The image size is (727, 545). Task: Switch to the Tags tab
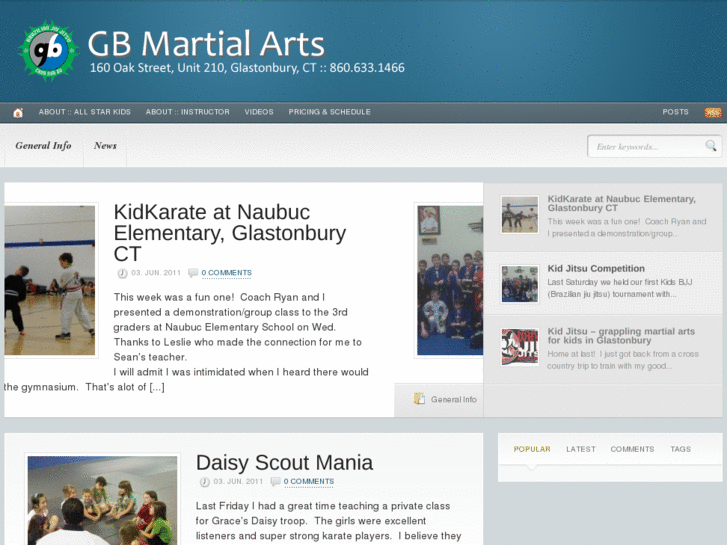point(680,449)
